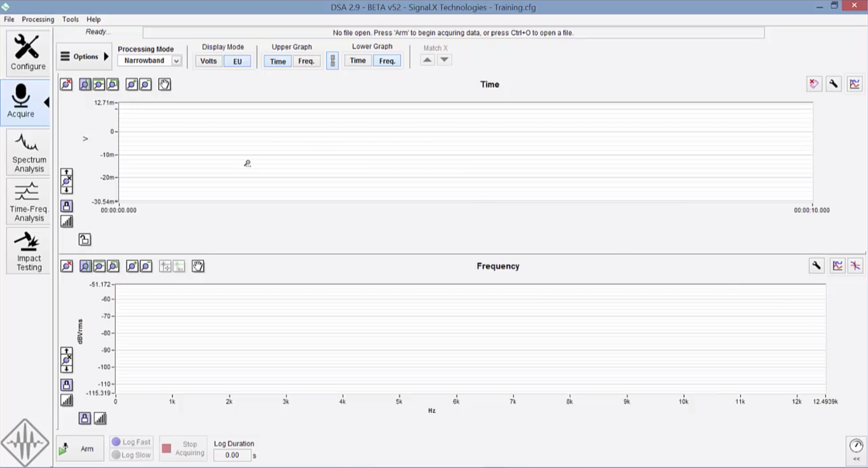Expand the Options menu
868x468 pixels.
pyautogui.click(x=84, y=57)
